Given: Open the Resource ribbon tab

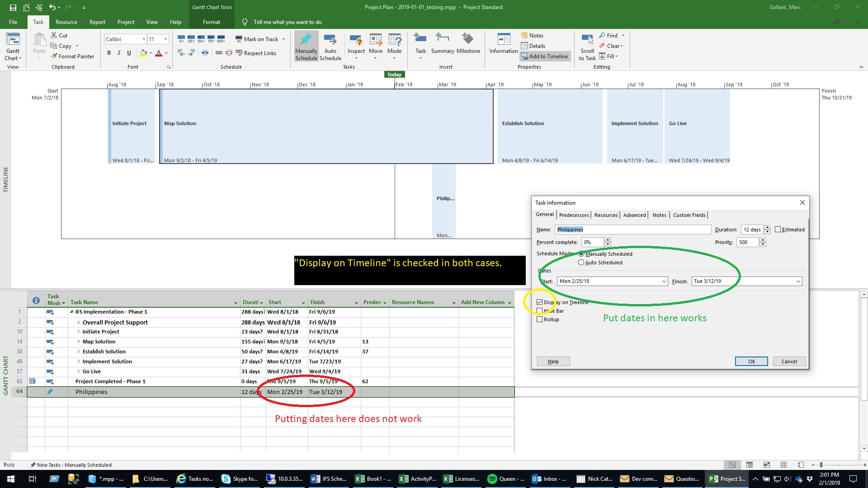Looking at the screenshot, I should pos(66,22).
